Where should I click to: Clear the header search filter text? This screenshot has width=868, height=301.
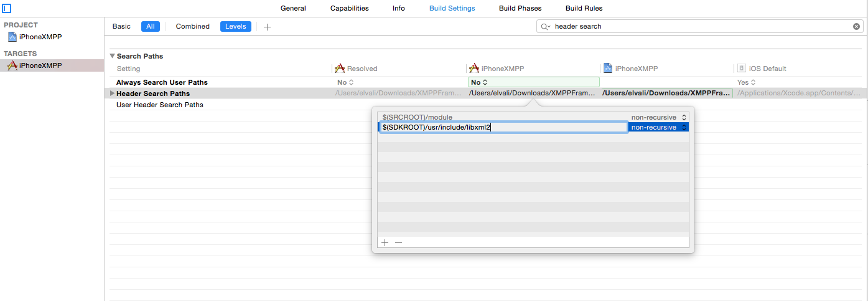click(856, 27)
